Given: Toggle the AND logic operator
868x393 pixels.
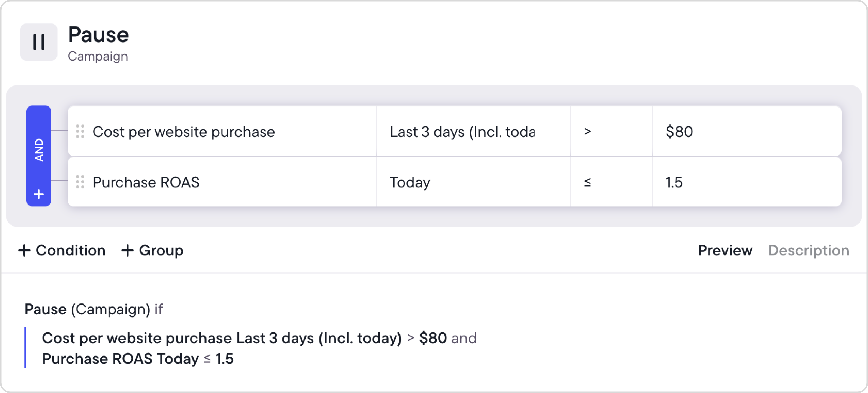Looking at the screenshot, I should [x=39, y=150].
